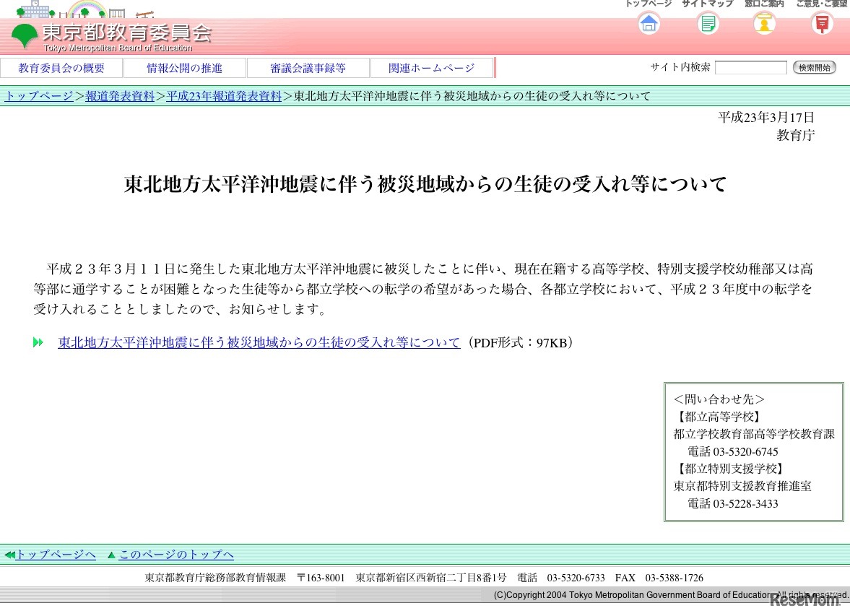Click the house icon for top page

pyautogui.click(x=649, y=24)
